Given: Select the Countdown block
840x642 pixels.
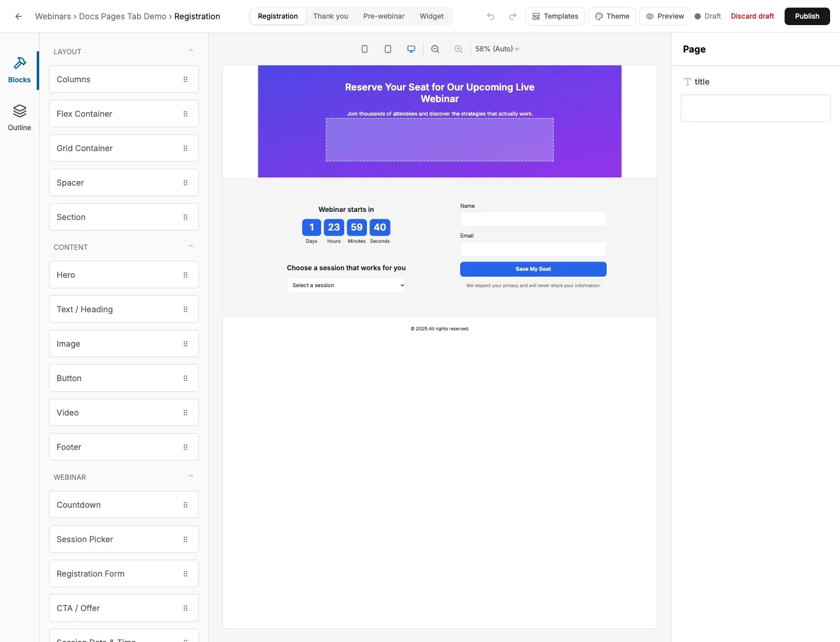Looking at the screenshot, I should (x=124, y=505).
